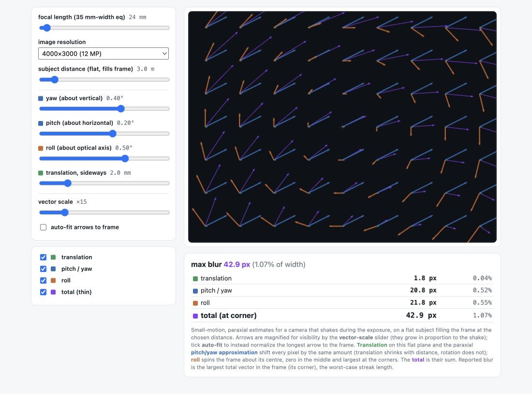Image resolution: width=532 pixels, height=394 pixels.
Task: Click the green swatch in translation results row
Action: click(195, 279)
